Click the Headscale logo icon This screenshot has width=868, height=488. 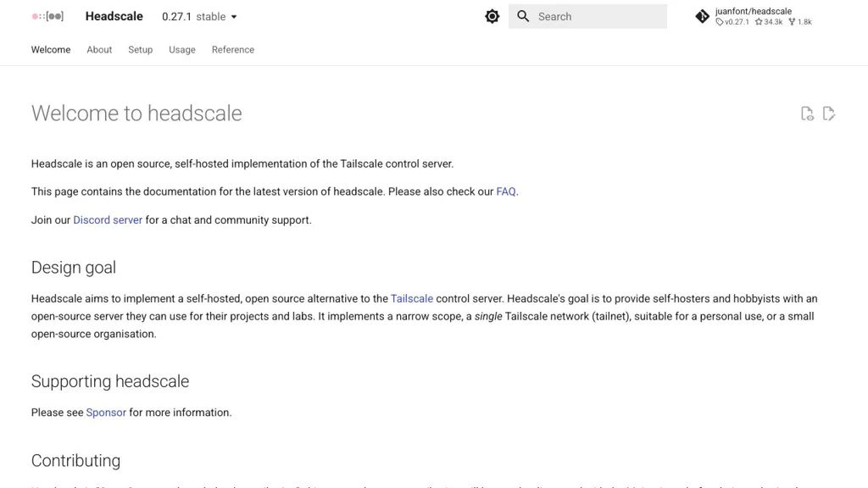click(x=47, y=16)
